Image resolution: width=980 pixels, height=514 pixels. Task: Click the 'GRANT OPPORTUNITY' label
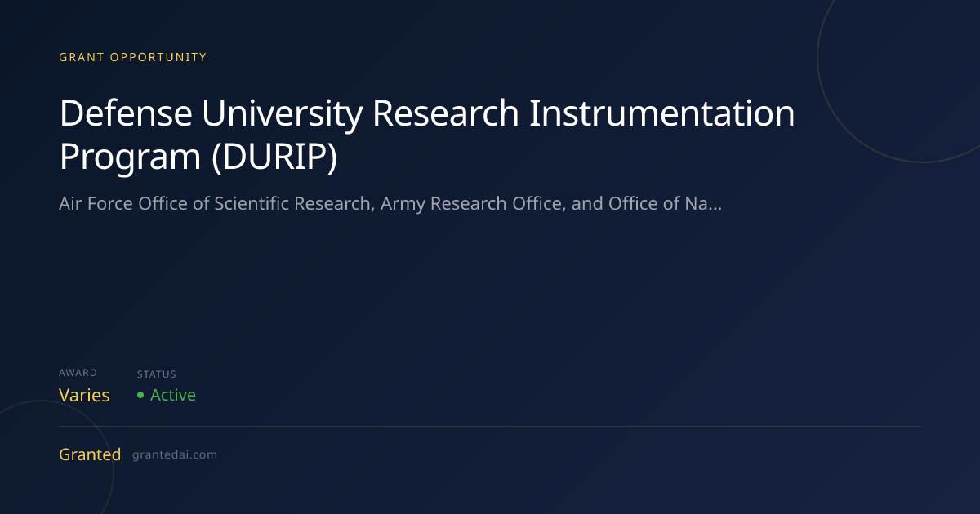pyautogui.click(x=133, y=57)
